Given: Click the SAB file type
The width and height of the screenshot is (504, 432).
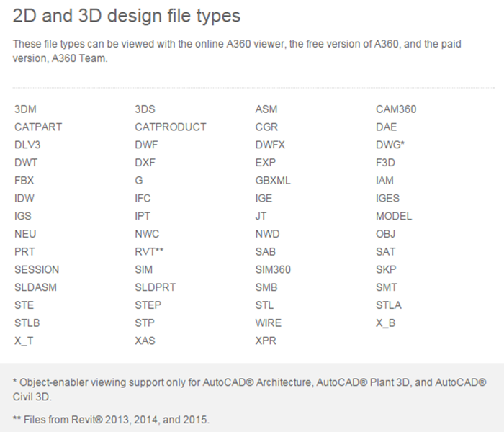Looking at the screenshot, I should click(x=266, y=252).
